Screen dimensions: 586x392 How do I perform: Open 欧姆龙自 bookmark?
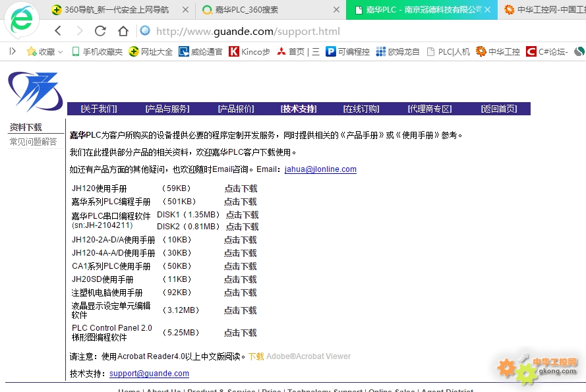click(398, 51)
